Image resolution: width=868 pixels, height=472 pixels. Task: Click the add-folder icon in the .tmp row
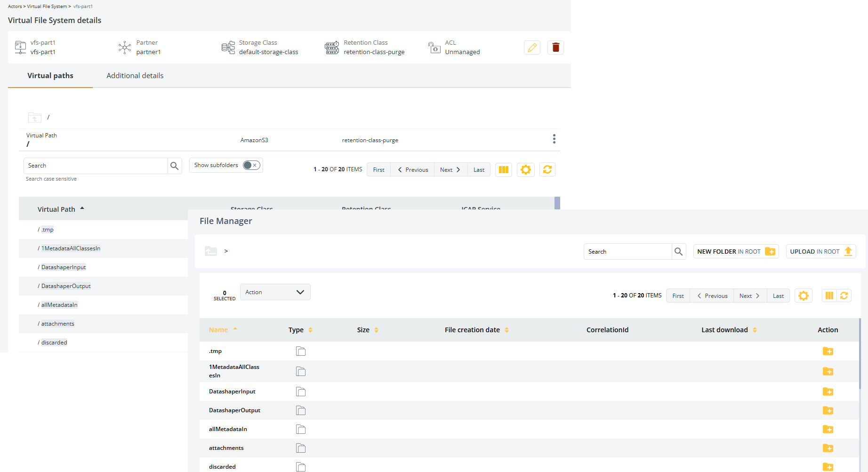[828, 351]
